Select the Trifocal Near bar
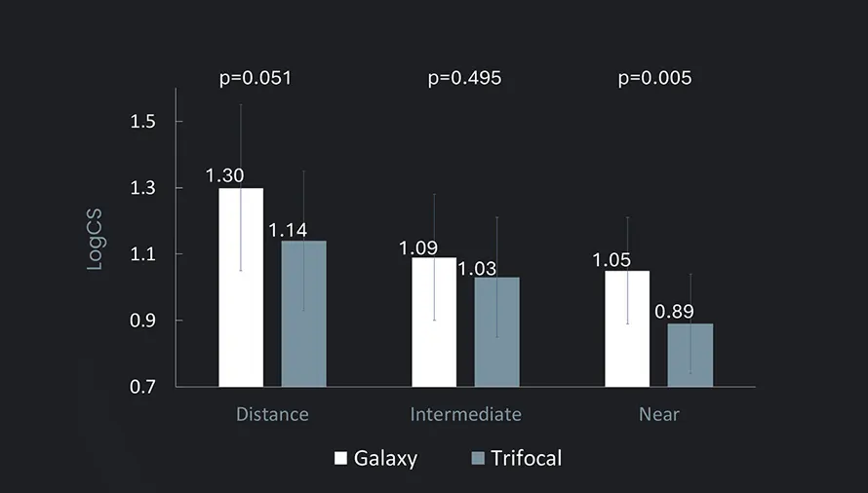 (x=690, y=355)
